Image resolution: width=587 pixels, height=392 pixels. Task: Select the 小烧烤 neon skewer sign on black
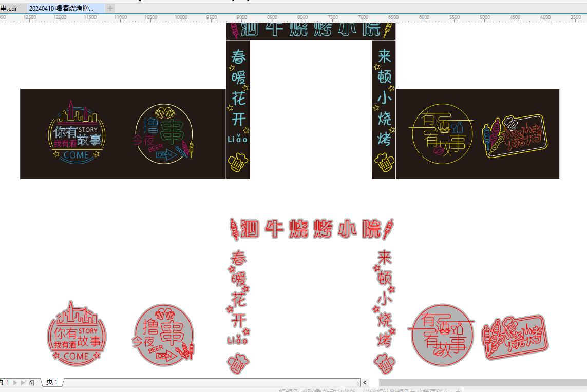click(515, 135)
